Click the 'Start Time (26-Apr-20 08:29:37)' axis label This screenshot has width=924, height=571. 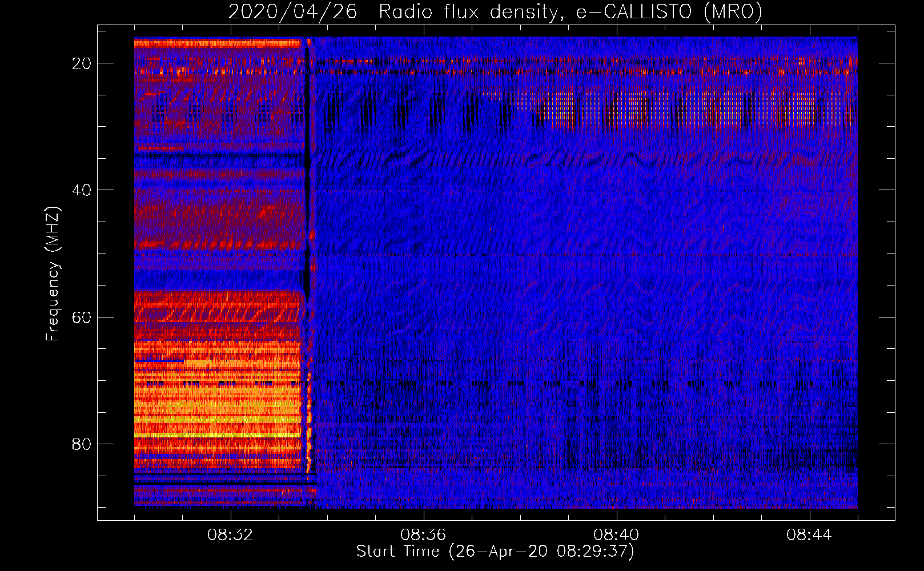[x=495, y=552]
